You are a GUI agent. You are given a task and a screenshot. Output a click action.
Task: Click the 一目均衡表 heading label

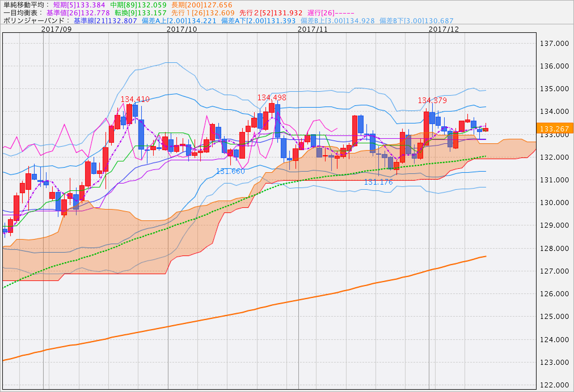click(x=23, y=13)
